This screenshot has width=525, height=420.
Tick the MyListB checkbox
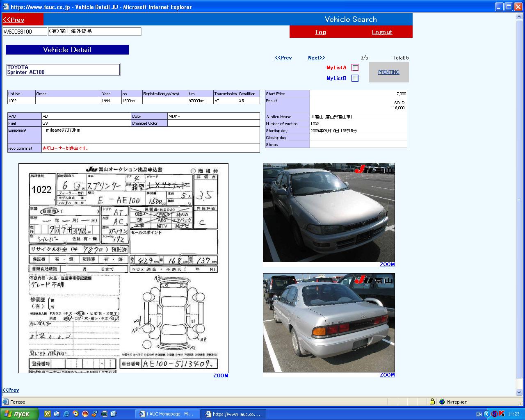point(355,78)
